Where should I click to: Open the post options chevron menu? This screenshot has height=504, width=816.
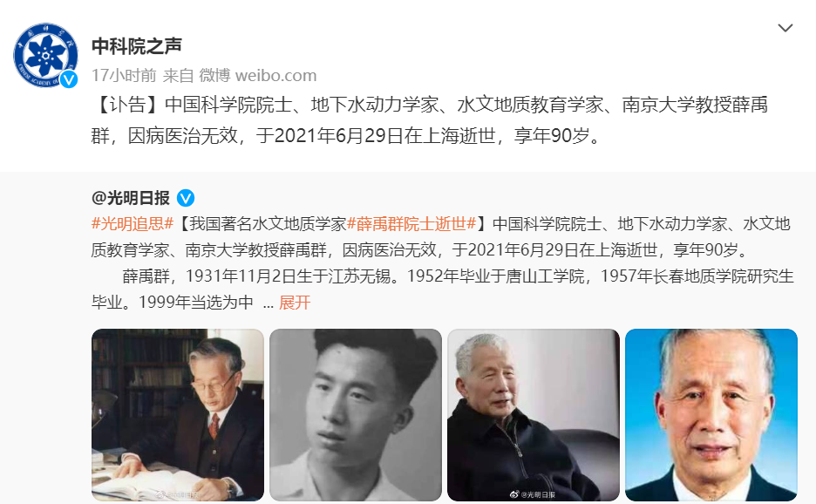click(785, 28)
